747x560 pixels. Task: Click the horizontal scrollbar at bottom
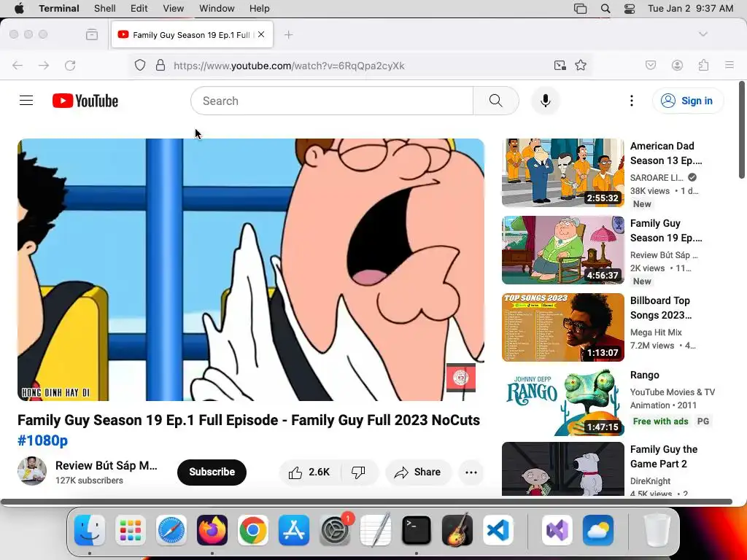[366, 502]
